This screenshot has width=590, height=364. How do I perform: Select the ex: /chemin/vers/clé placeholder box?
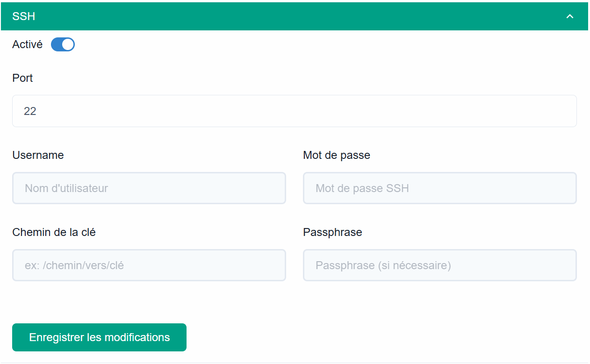coord(149,265)
